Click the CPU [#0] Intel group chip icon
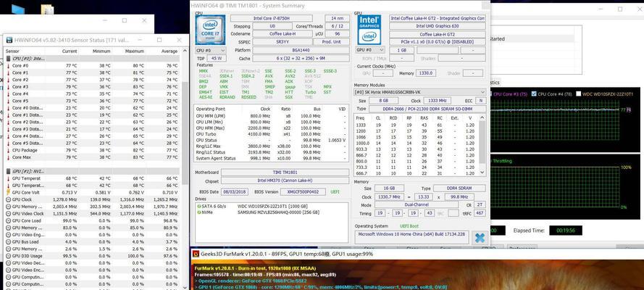 (x=9, y=59)
